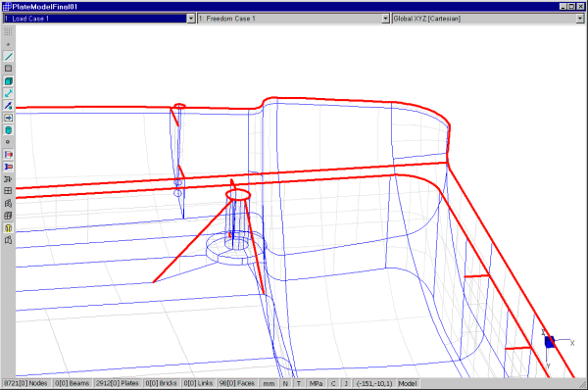
Task: Toggle the brick cube element icon
Action: click(x=8, y=81)
